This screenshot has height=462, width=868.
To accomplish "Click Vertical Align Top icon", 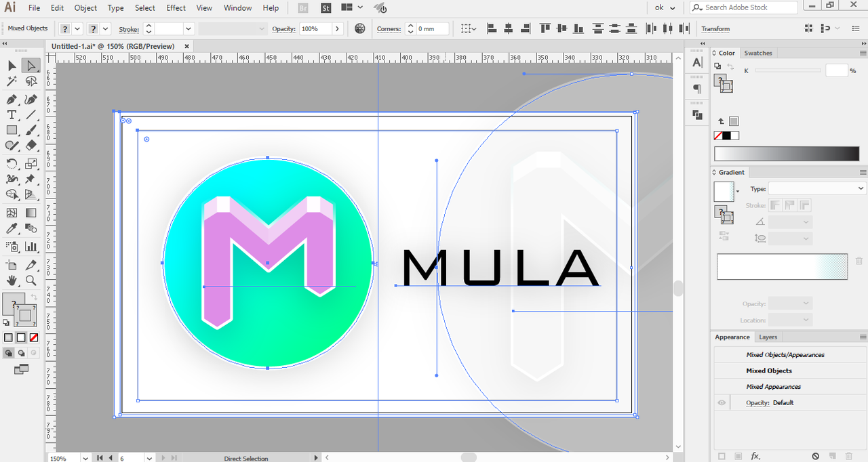I will 544,28.
